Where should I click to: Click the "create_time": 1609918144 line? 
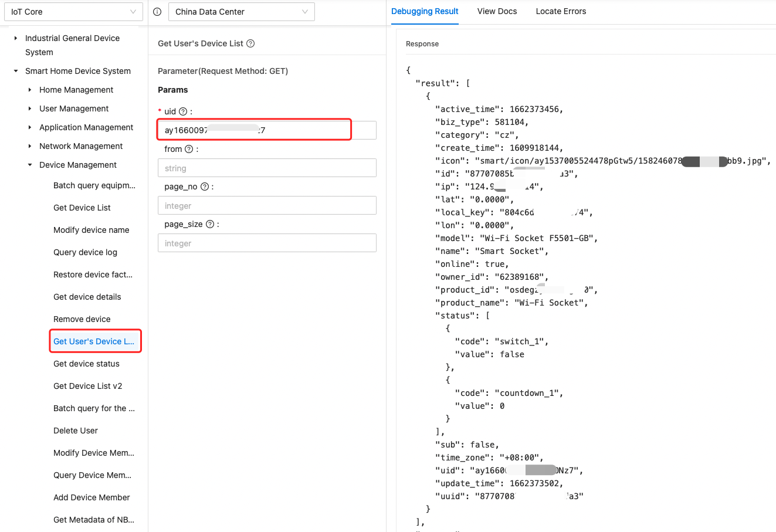(x=499, y=148)
